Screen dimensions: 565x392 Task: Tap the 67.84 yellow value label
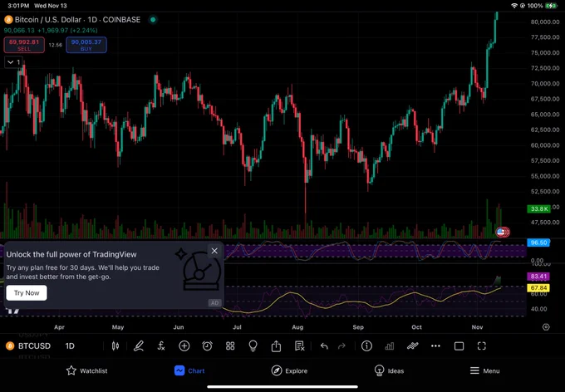pyautogui.click(x=538, y=288)
